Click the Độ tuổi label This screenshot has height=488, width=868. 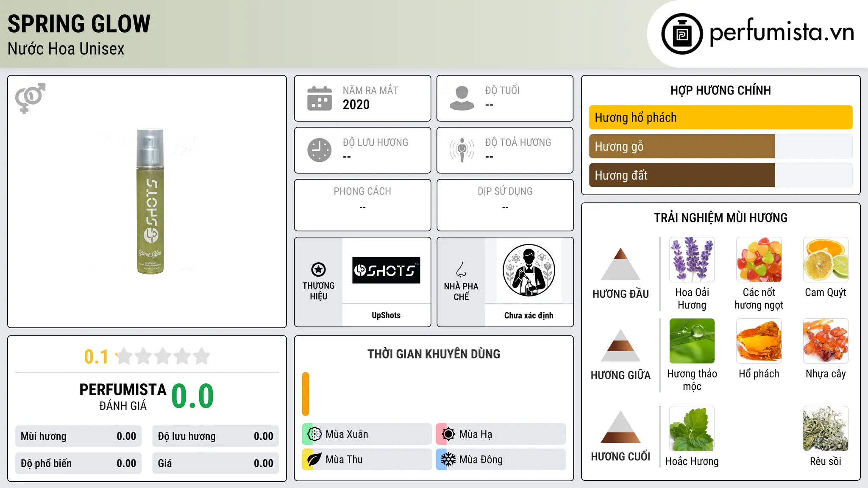502,90
